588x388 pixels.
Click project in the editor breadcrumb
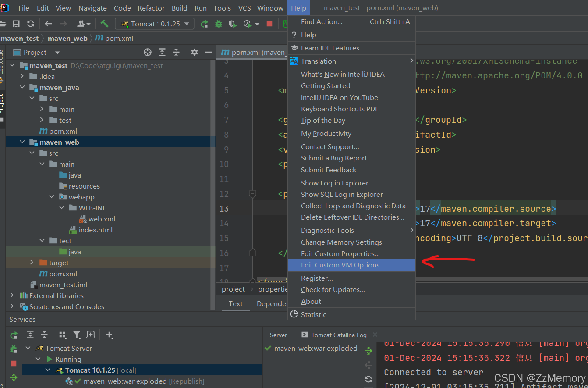point(234,289)
